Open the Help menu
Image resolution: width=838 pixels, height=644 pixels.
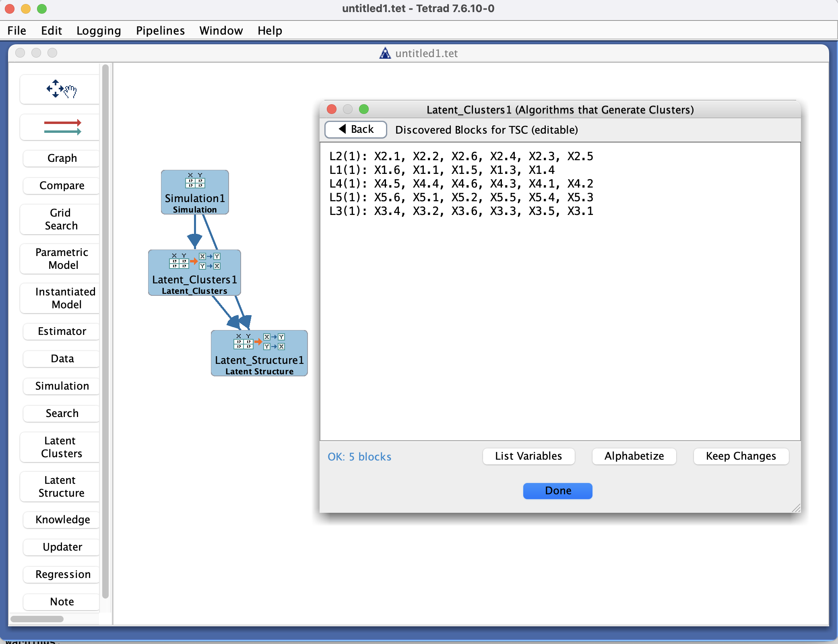[270, 31]
